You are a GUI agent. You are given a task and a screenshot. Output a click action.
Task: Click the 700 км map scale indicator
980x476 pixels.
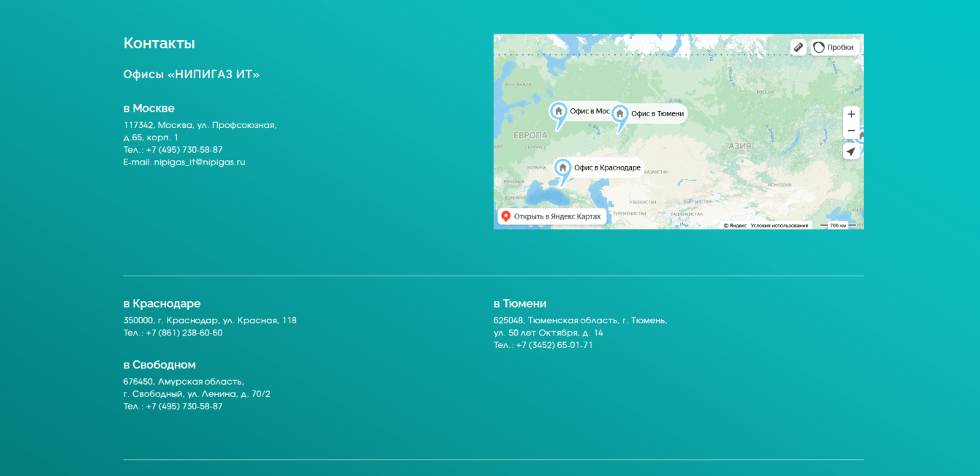838,225
